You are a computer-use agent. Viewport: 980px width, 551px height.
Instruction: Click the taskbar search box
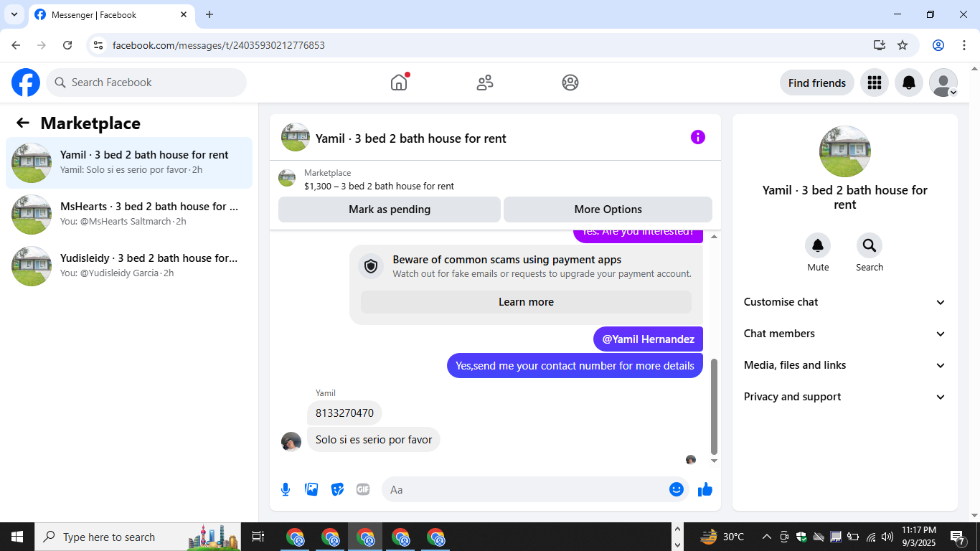[139, 537]
